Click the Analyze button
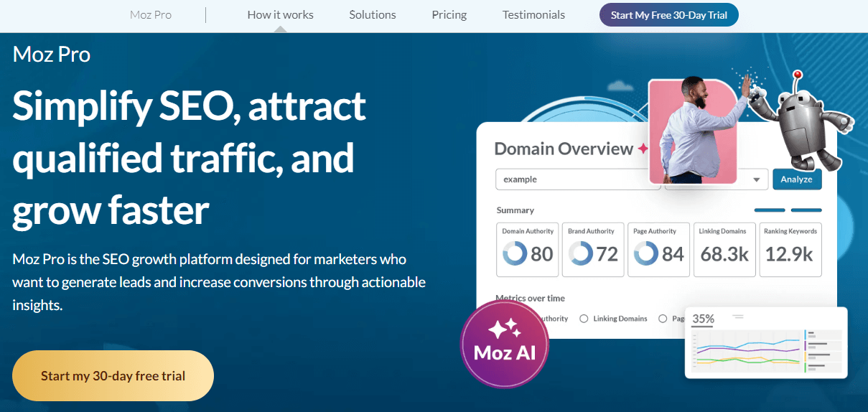 click(x=797, y=179)
